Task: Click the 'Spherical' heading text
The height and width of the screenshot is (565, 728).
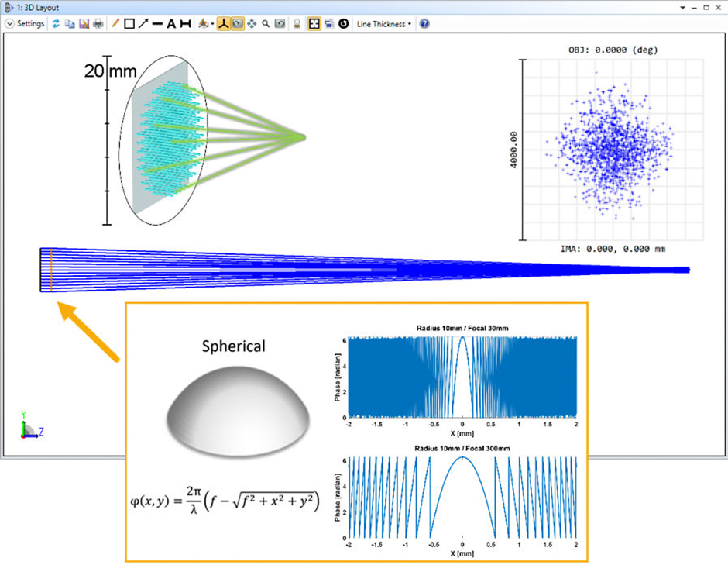Action: [x=234, y=346]
